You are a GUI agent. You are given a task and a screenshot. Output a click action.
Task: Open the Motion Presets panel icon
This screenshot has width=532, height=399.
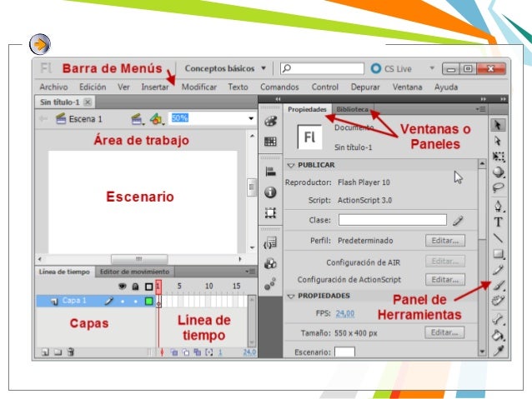(x=270, y=284)
